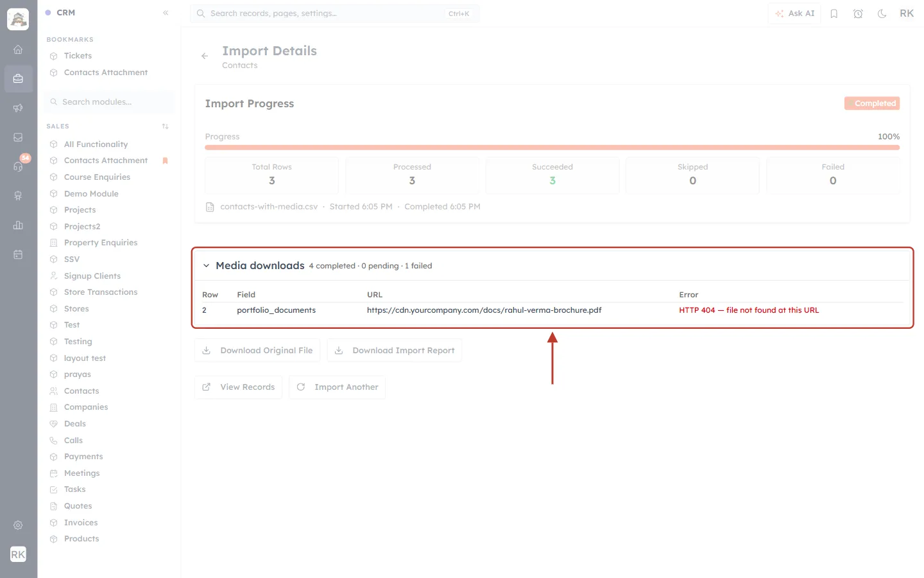924x578 pixels.
Task: Click the failed brochure PDF URL
Action: coord(484,310)
